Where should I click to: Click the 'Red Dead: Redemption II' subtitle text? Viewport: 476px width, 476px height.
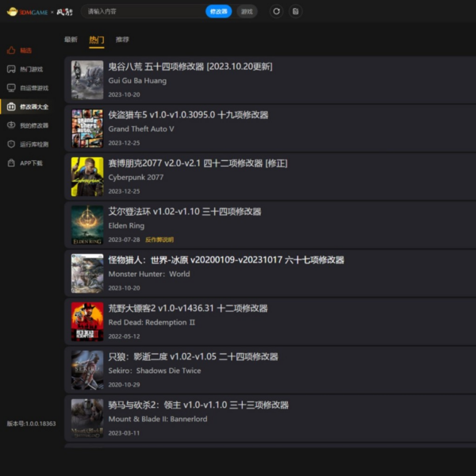pyautogui.click(x=152, y=322)
